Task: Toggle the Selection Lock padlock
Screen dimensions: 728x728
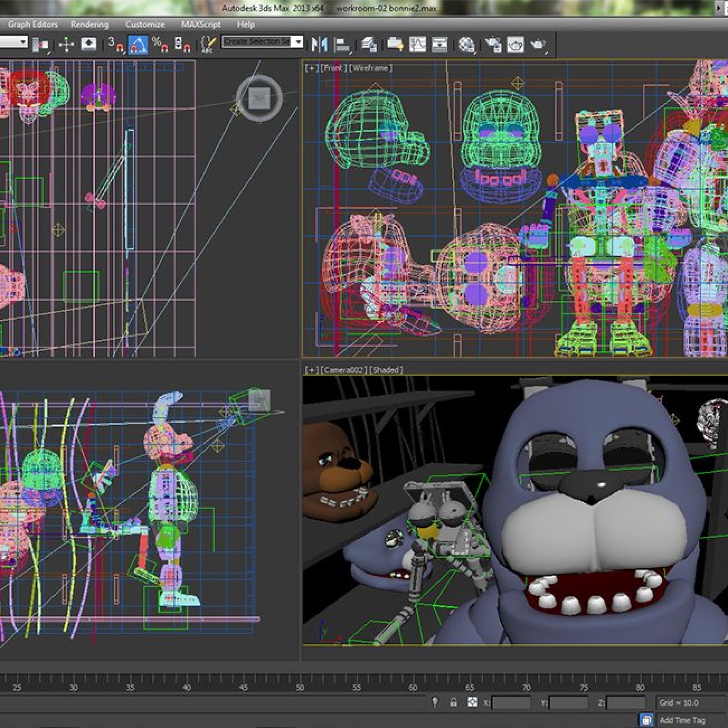Action: coord(453,702)
